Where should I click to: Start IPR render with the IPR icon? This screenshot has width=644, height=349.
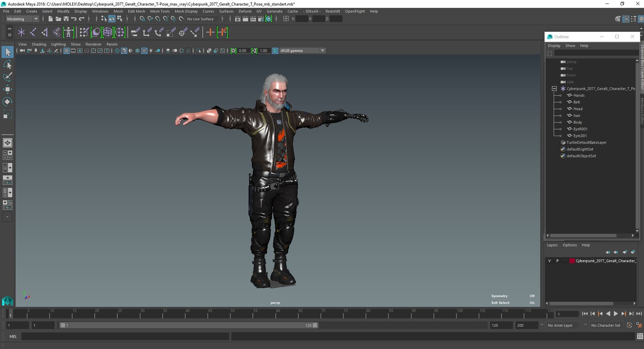[253, 19]
